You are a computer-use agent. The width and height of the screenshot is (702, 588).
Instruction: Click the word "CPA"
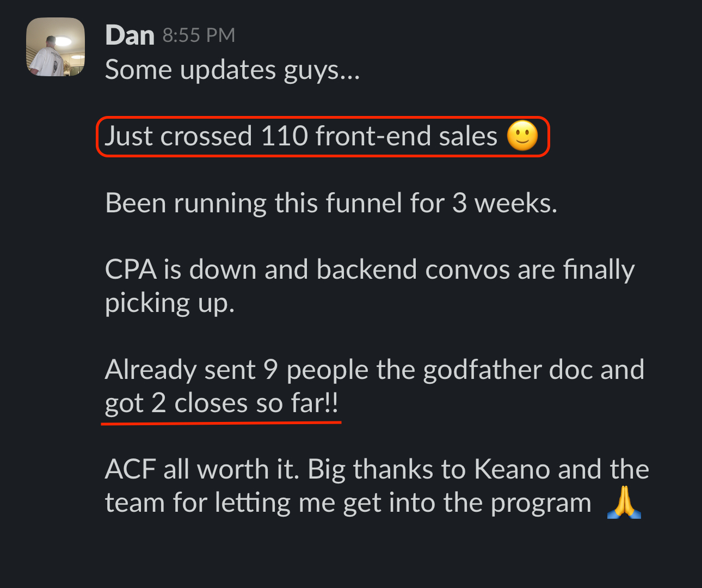click(x=131, y=269)
